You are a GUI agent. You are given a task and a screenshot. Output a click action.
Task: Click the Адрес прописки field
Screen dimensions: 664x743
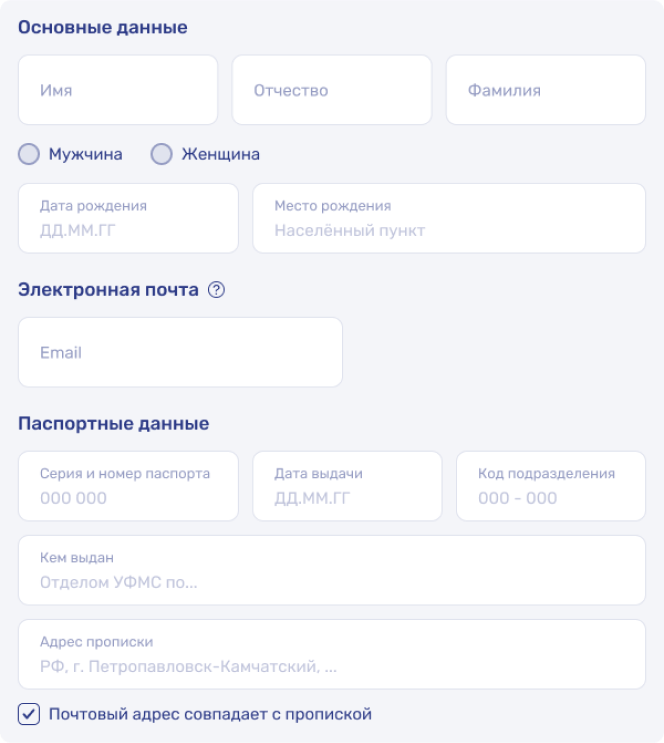pos(332,654)
